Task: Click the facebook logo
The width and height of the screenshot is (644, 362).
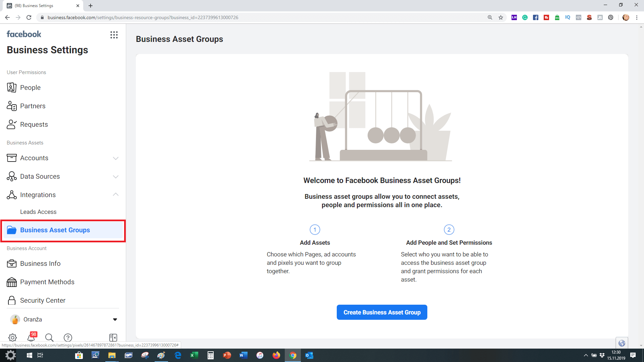Action: click(x=24, y=34)
